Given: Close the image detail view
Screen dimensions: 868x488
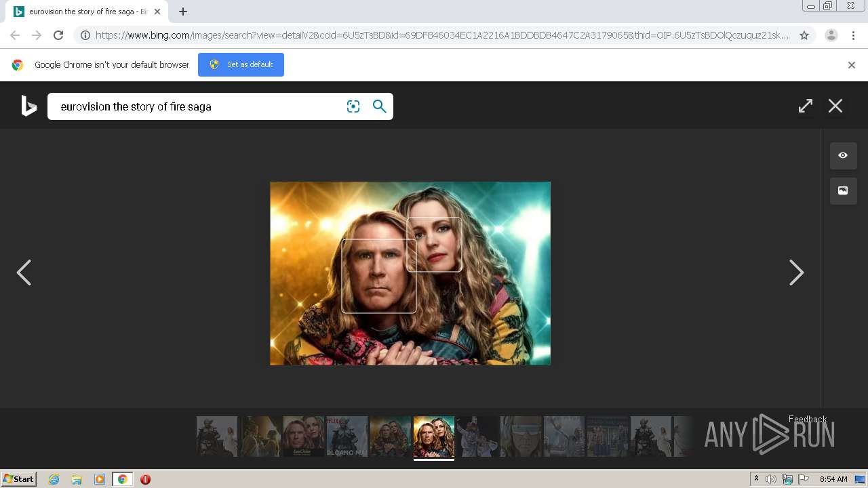Looking at the screenshot, I should (835, 106).
